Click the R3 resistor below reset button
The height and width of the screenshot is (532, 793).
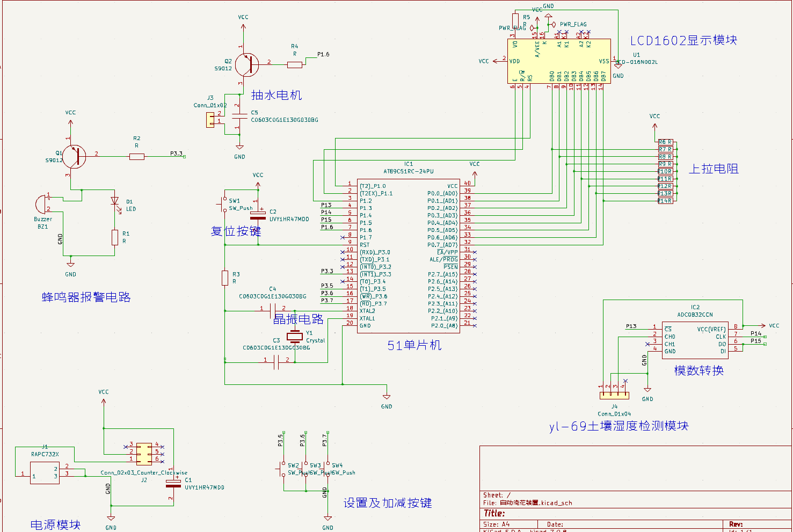pos(225,278)
